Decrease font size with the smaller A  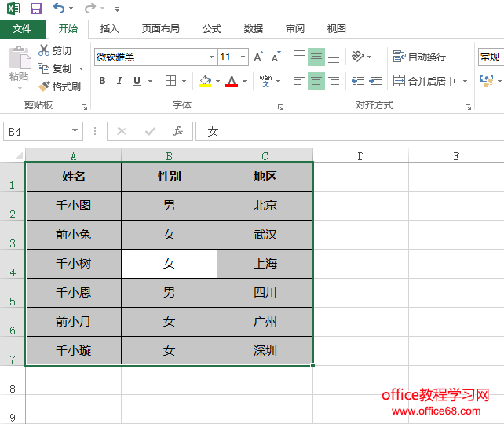pos(276,57)
